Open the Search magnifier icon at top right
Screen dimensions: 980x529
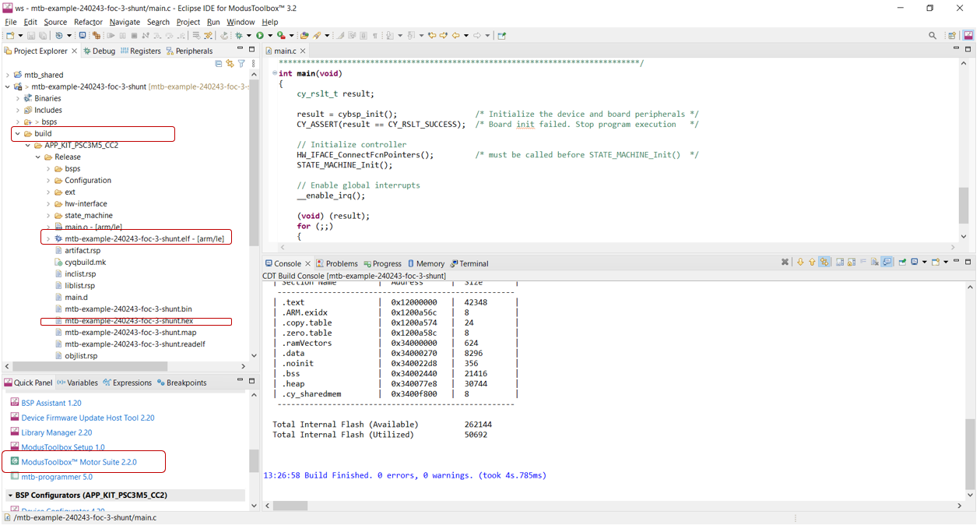click(x=933, y=36)
